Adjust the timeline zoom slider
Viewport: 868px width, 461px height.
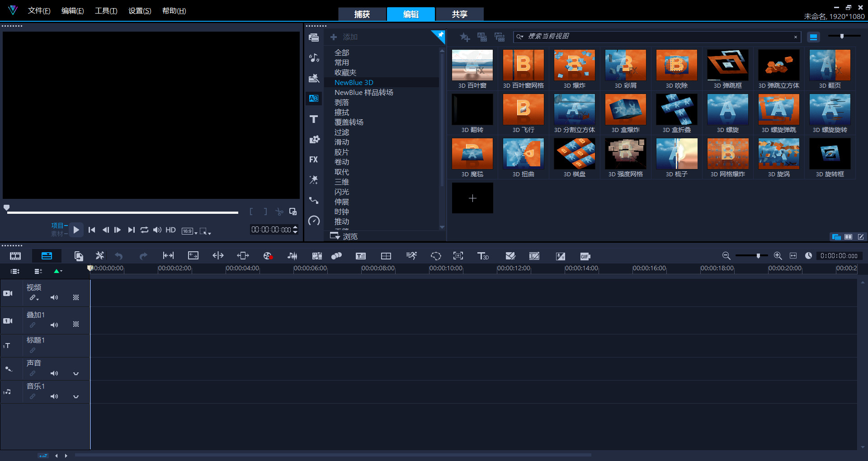click(758, 256)
